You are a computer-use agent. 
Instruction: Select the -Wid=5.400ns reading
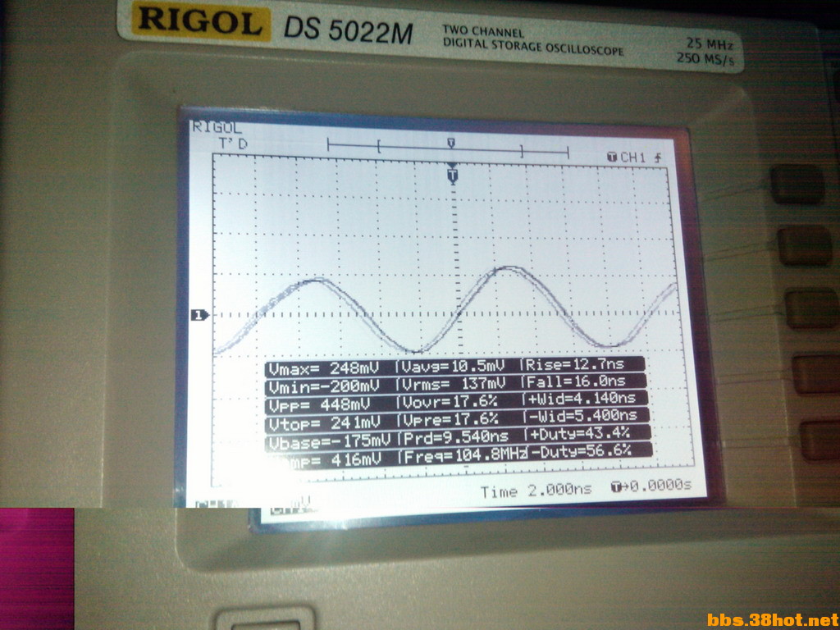click(x=583, y=415)
